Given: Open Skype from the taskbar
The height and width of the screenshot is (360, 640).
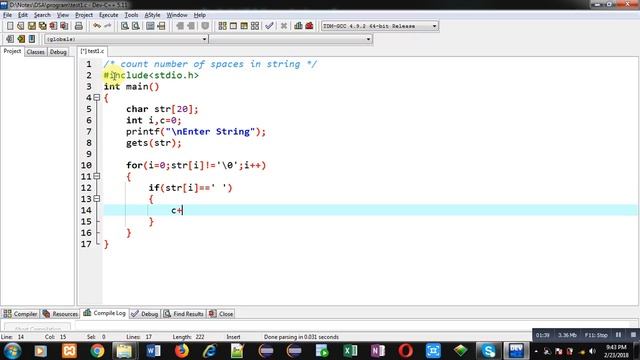Looking at the screenshot, I should [x=488, y=351].
